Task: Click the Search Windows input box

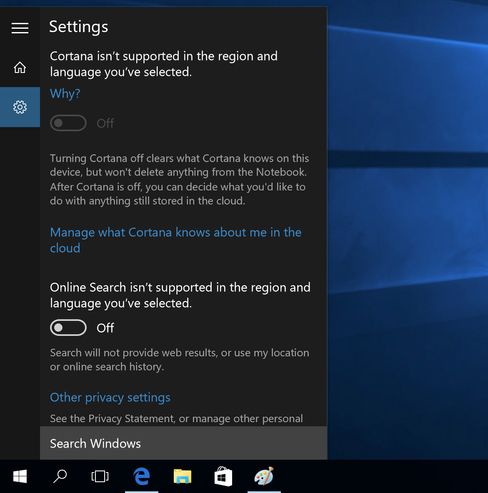Action: coord(184,443)
